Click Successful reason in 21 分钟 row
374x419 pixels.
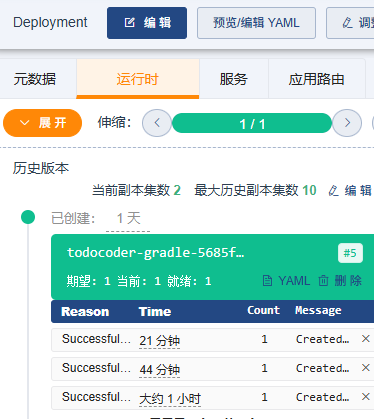[x=96, y=339]
